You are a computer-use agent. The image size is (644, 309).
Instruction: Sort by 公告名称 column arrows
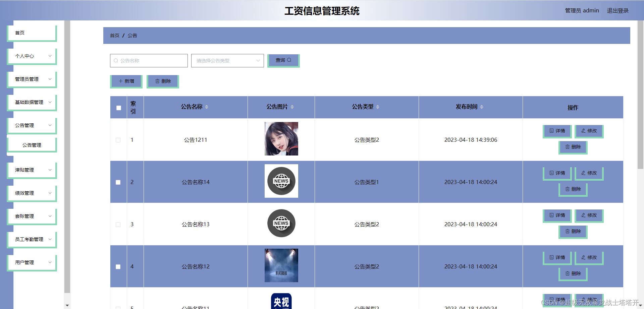click(x=207, y=107)
